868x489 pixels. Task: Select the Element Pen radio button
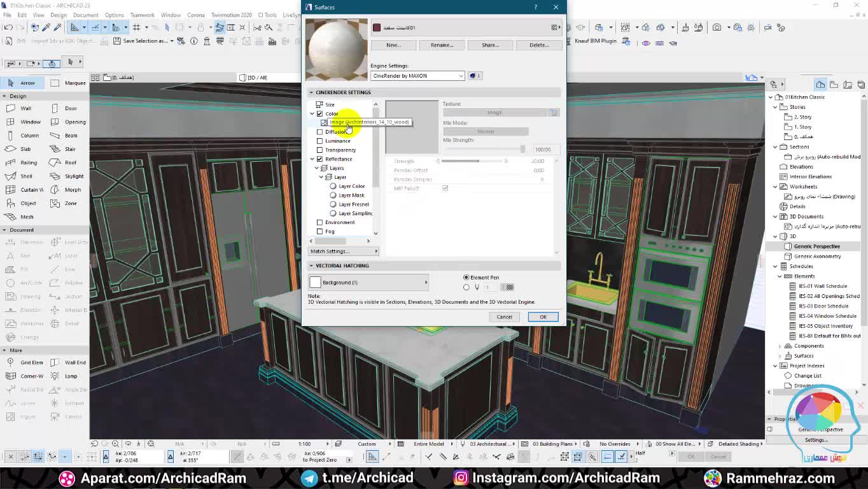coord(466,278)
